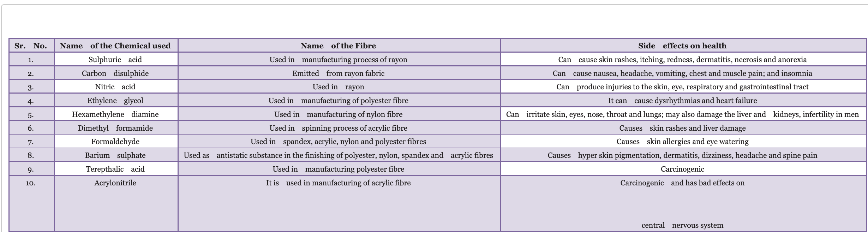The height and width of the screenshot is (232, 868).
Task: Select the 'Hexamethylene diamine' cell
Action: [x=116, y=114]
